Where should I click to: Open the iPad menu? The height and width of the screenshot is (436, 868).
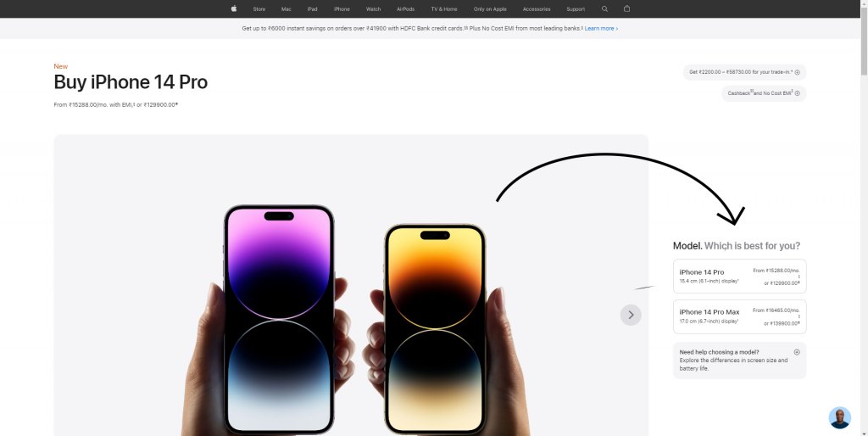pos(312,8)
